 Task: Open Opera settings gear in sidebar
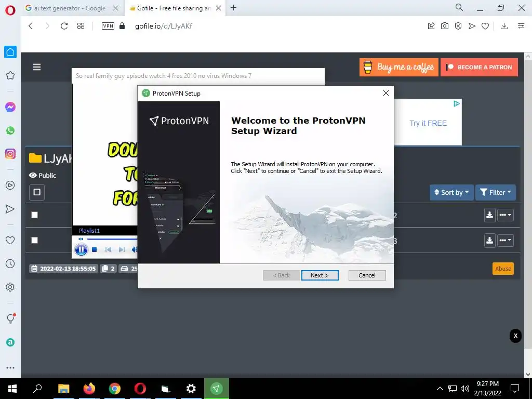coord(10,287)
